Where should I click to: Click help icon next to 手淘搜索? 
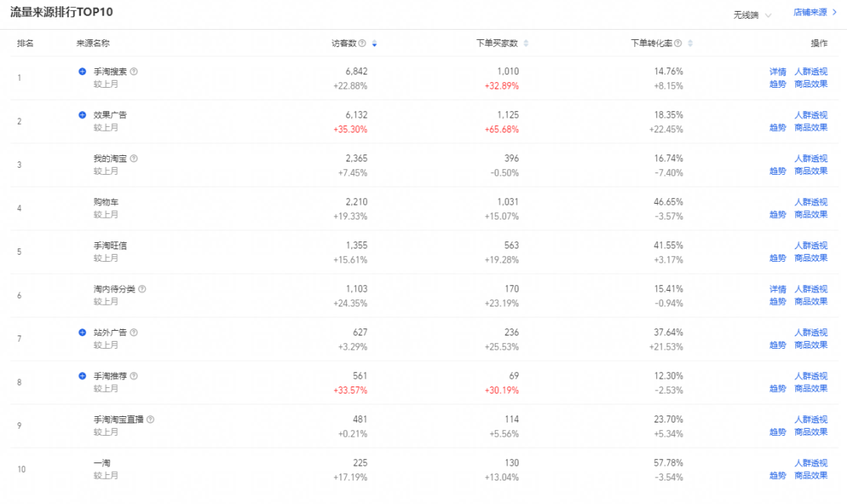[x=134, y=71]
